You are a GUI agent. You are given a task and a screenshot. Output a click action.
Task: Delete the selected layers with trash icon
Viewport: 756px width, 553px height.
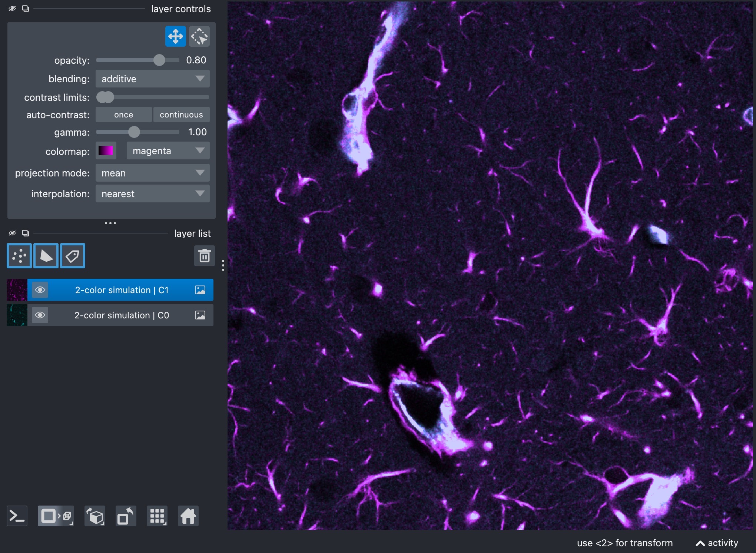click(x=205, y=256)
